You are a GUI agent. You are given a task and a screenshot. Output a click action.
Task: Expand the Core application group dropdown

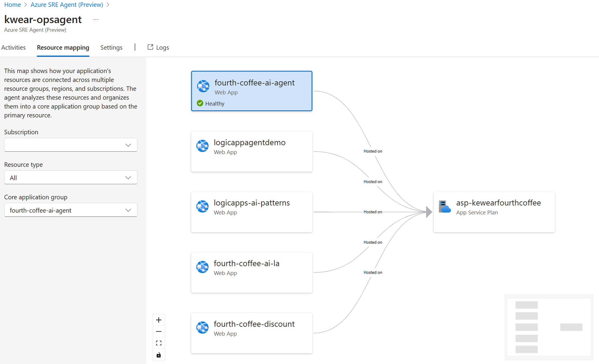[71, 210]
